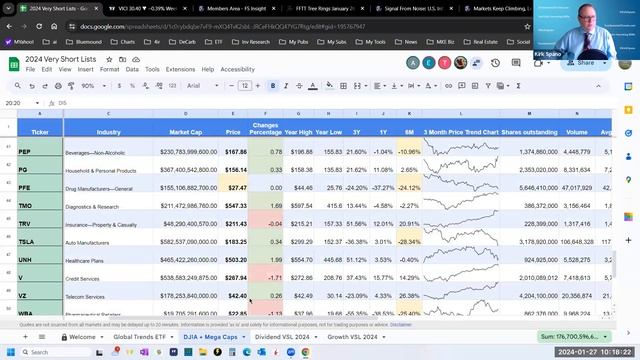Decrease font size with minus
The width and height of the screenshot is (640, 360).
pos(231,86)
